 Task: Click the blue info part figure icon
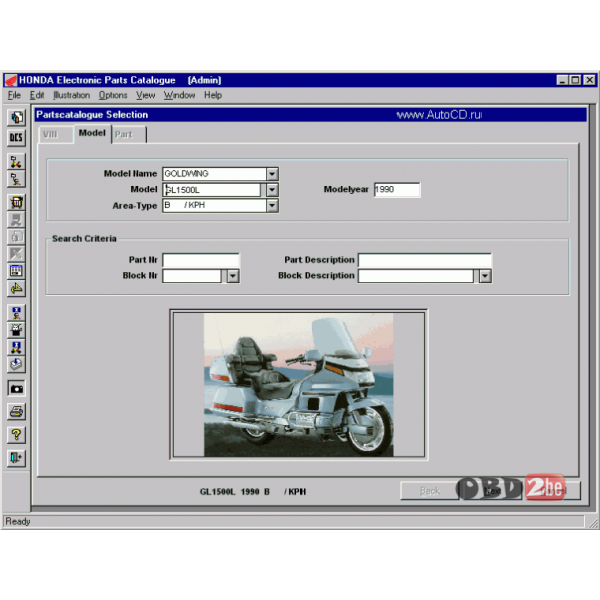pos(16,313)
